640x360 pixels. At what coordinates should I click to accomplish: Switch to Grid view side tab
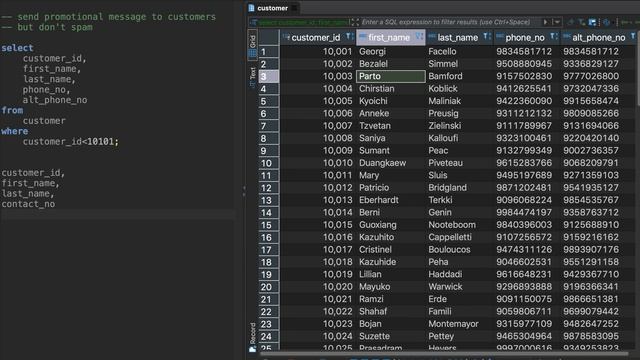[x=253, y=45]
